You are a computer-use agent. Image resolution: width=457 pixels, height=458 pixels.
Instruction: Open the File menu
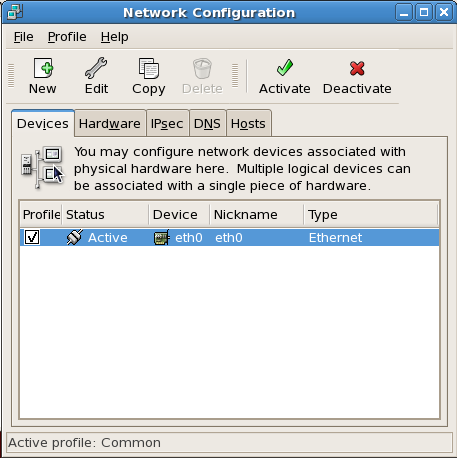[23, 37]
